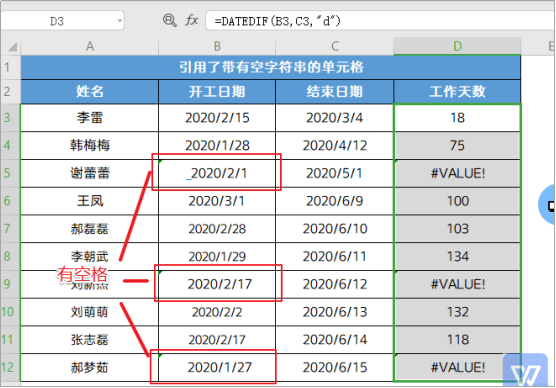The width and height of the screenshot is (556, 388).
Task: Select cell C6 with date 2020/6/9
Action: click(334, 201)
